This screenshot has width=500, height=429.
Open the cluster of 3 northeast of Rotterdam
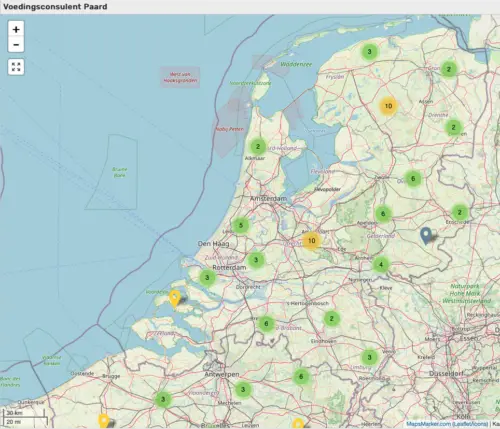tap(256, 260)
